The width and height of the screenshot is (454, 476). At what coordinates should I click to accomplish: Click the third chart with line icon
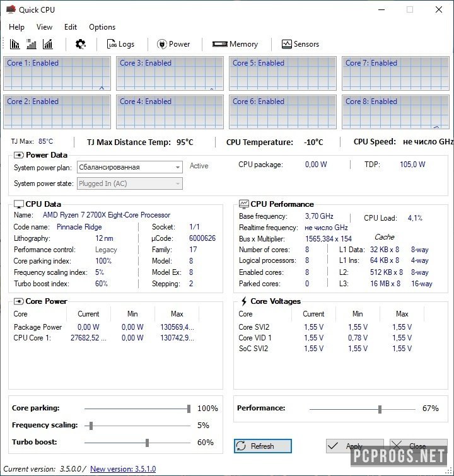click(48, 44)
